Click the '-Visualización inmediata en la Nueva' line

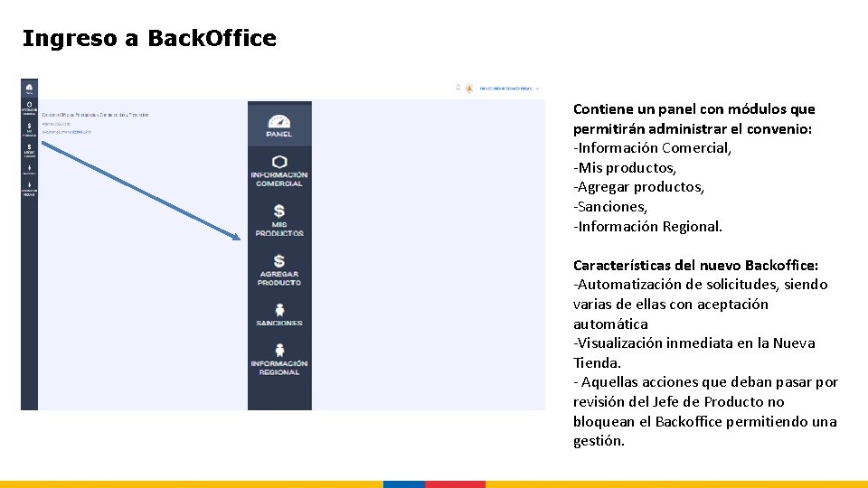pyautogui.click(x=694, y=343)
